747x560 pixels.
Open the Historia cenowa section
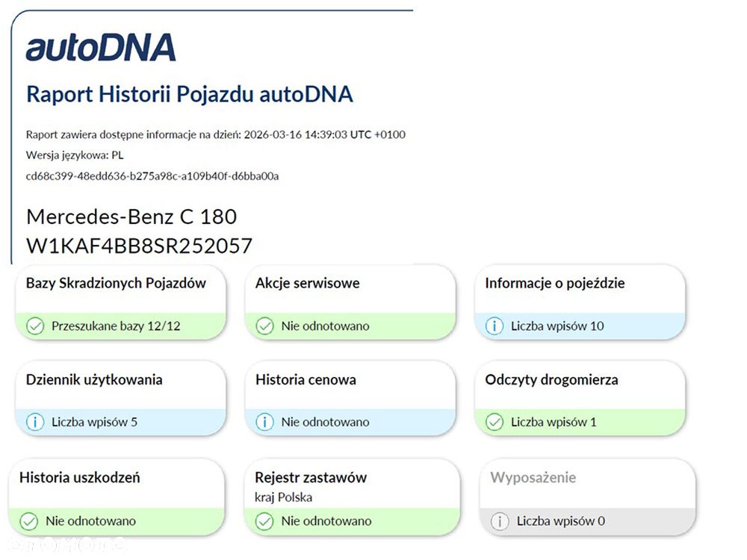[350, 399]
